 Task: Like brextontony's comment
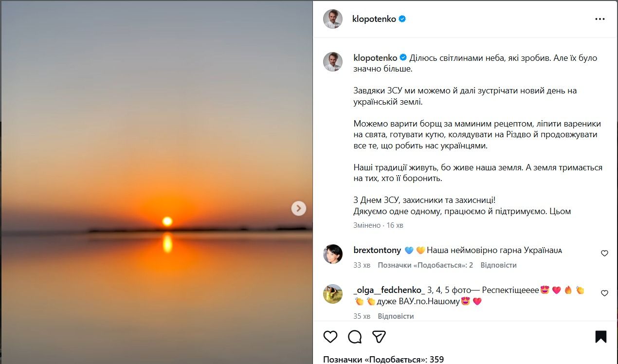[x=604, y=254]
